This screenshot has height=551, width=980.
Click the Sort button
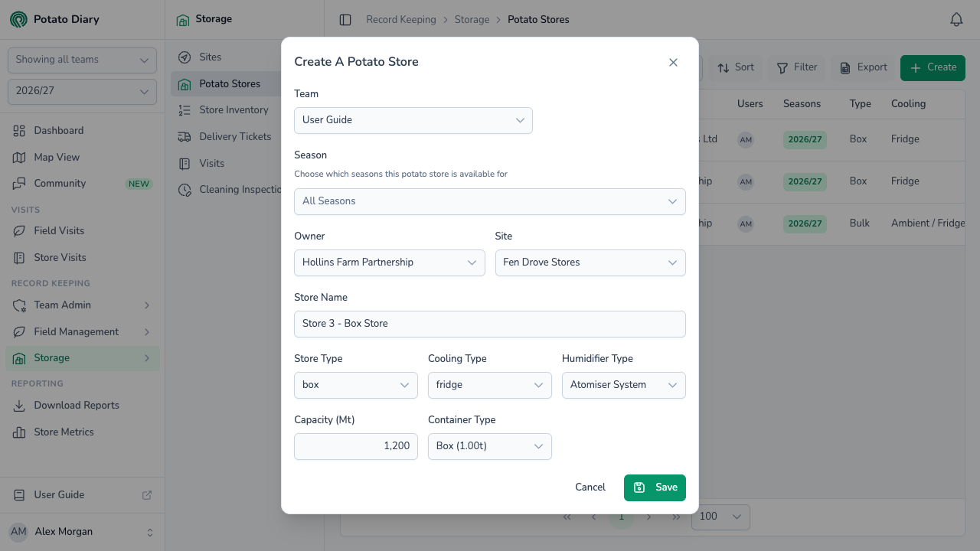tap(736, 67)
